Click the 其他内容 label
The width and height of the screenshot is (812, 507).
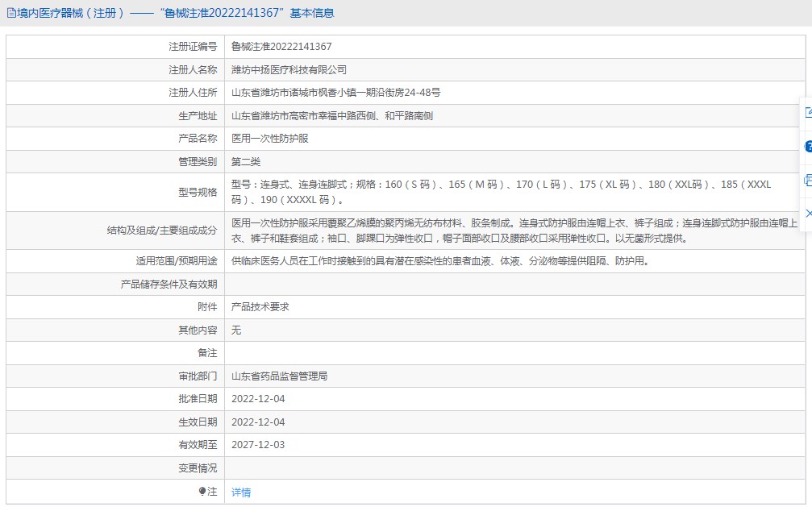tap(198, 330)
